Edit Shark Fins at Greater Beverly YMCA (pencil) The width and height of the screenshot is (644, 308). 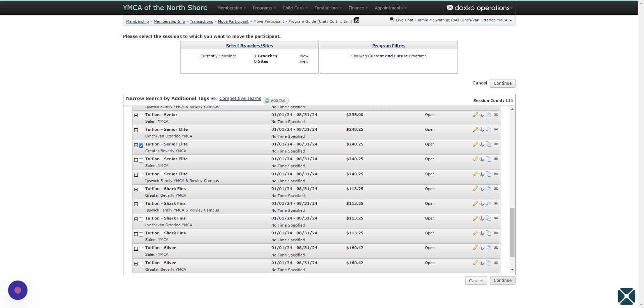click(475, 189)
